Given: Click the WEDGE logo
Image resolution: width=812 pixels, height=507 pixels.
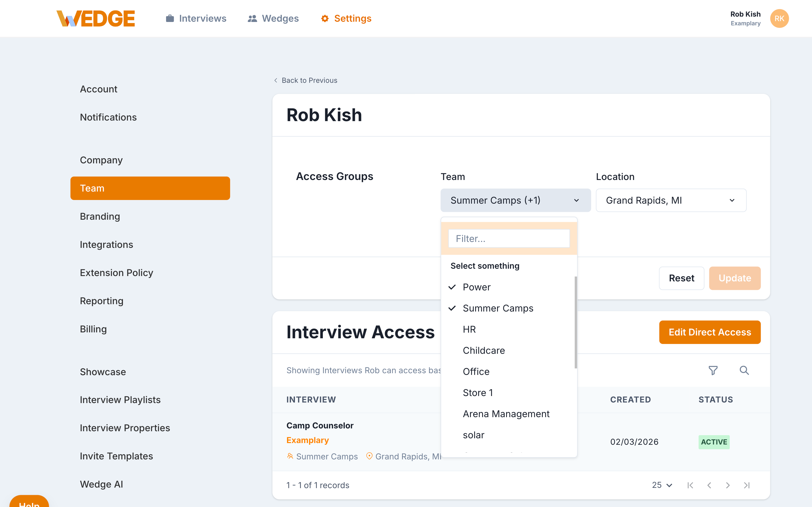Looking at the screenshot, I should coord(96,18).
